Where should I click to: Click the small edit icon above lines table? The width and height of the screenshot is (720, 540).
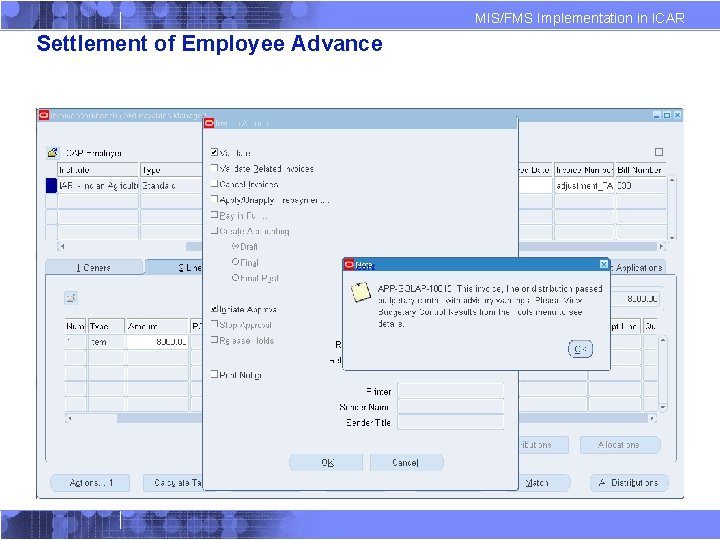tap(71, 298)
